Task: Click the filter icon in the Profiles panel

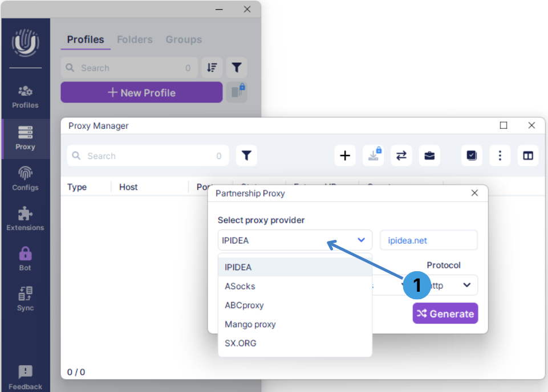Action: [x=237, y=68]
